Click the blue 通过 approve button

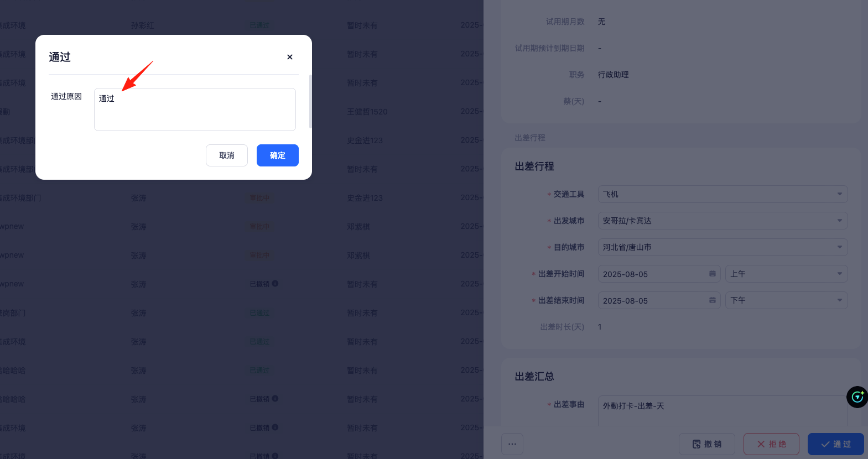tap(835, 444)
